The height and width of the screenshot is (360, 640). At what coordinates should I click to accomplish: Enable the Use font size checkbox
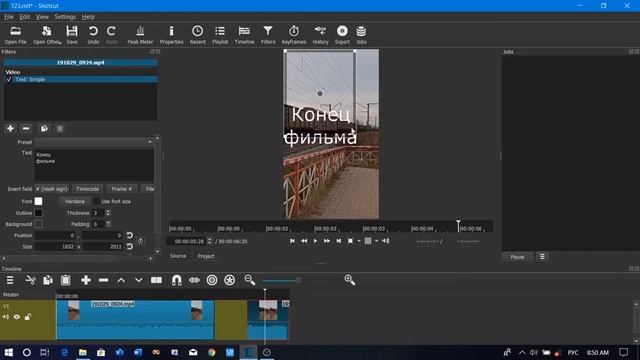(x=97, y=201)
